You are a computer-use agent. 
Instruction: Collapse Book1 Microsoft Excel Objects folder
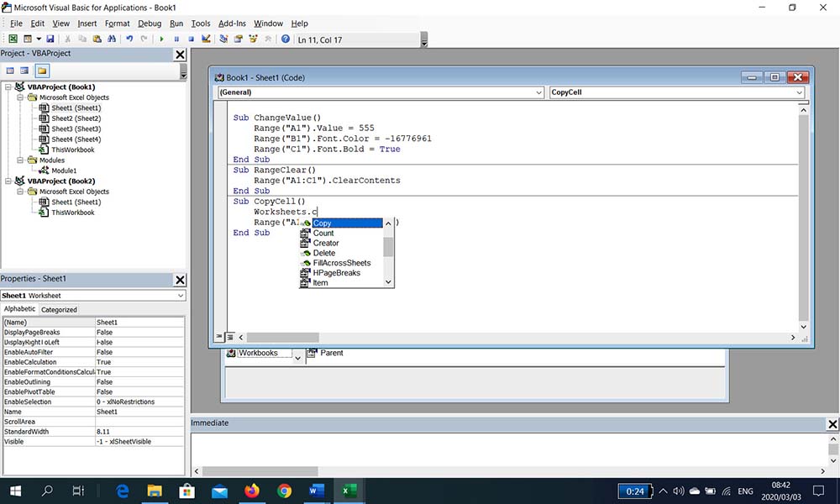click(x=20, y=97)
